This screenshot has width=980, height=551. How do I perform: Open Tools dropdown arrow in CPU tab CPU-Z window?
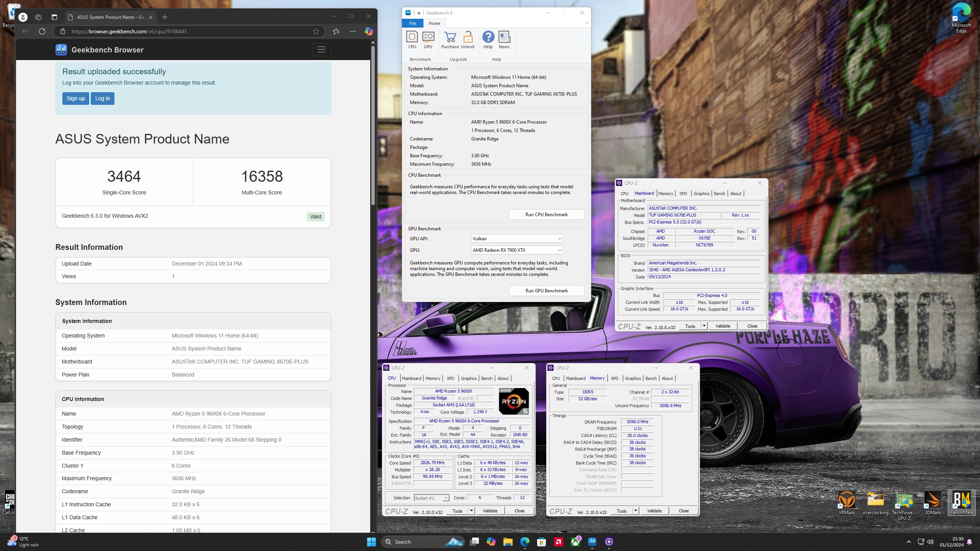pos(471,511)
